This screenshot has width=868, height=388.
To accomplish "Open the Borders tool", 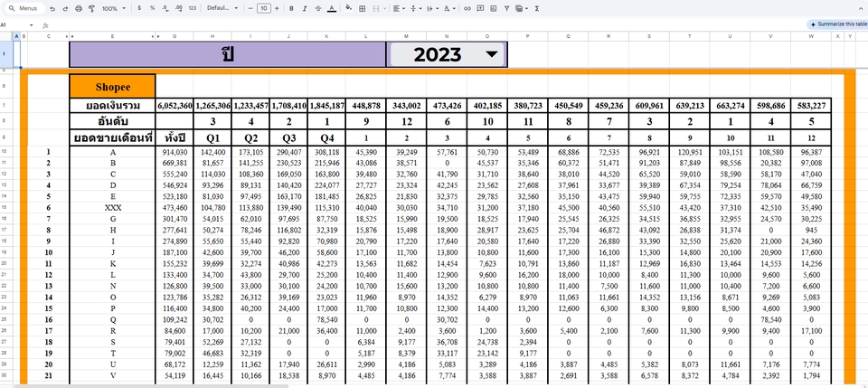I will click(x=363, y=8).
